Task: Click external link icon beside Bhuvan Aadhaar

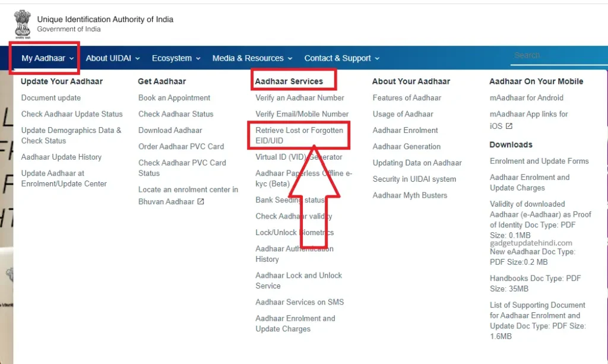Action: pyautogui.click(x=201, y=202)
